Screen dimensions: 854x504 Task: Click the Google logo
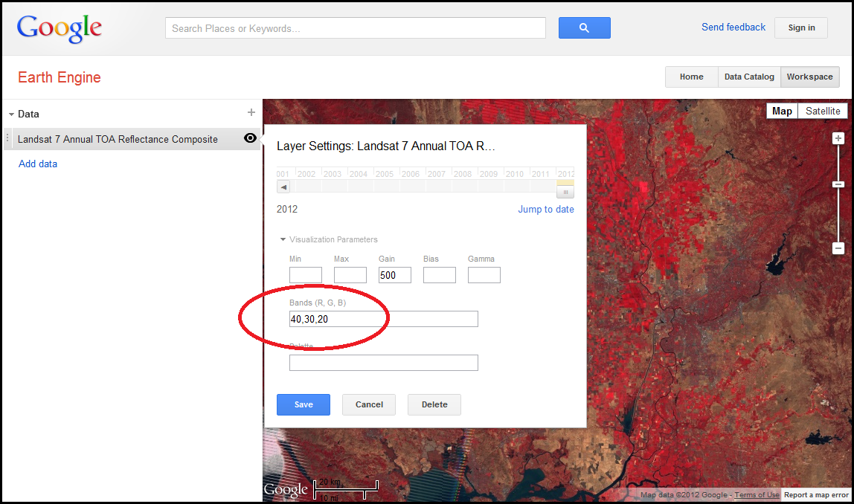[x=59, y=28]
